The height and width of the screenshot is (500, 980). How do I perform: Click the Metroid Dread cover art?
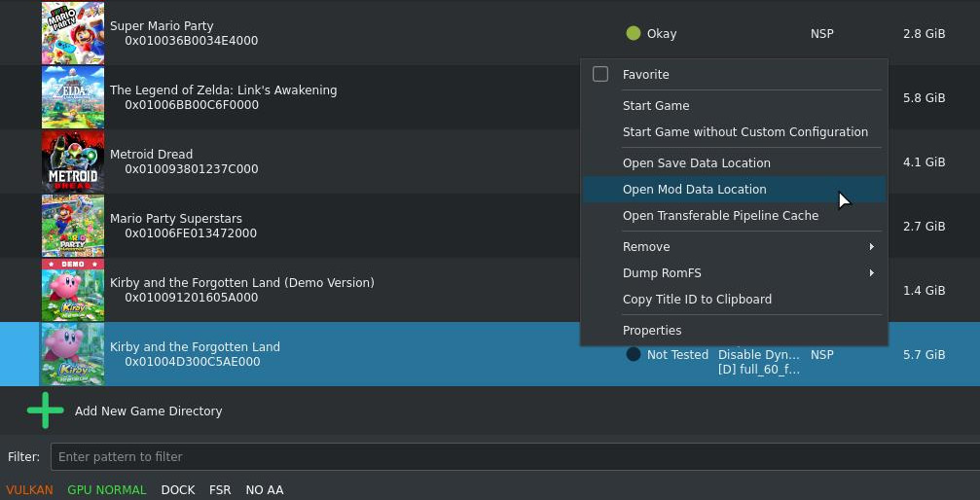click(72, 161)
